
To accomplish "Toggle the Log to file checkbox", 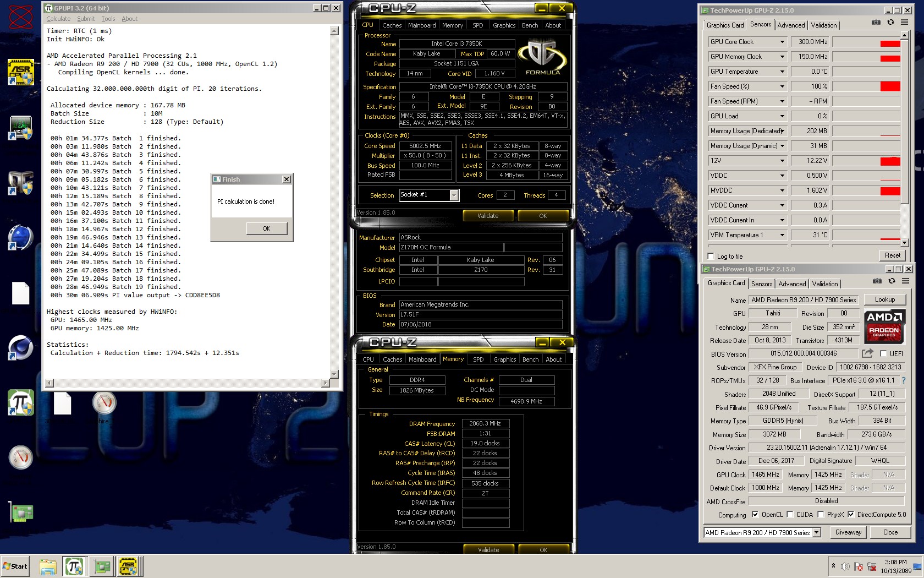I will click(x=711, y=257).
